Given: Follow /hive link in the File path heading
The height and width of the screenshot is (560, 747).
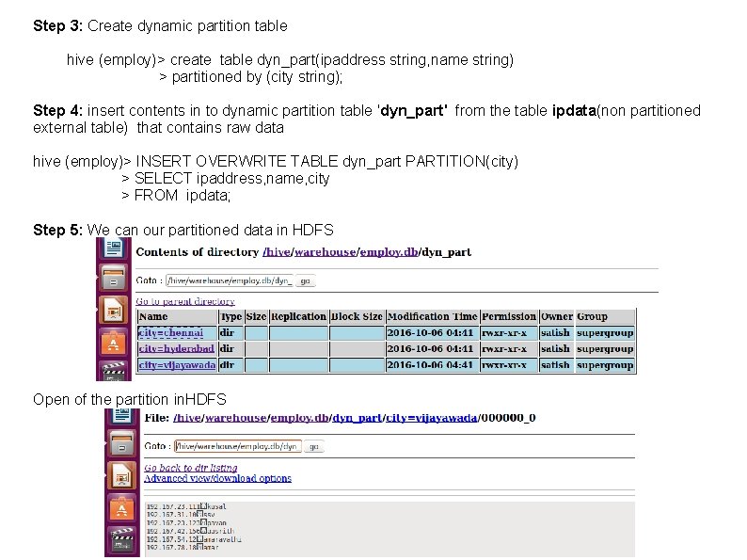Looking at the screenshot, I should tap(187, 418).
